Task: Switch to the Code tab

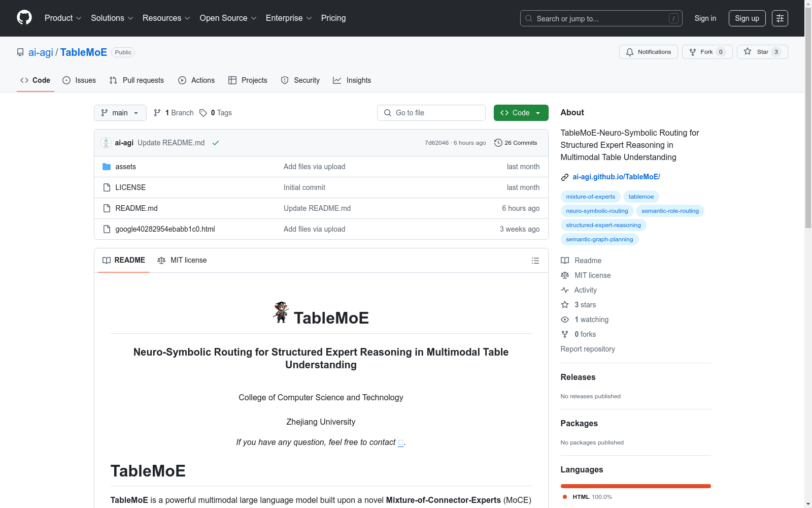Action: (36, 80)
